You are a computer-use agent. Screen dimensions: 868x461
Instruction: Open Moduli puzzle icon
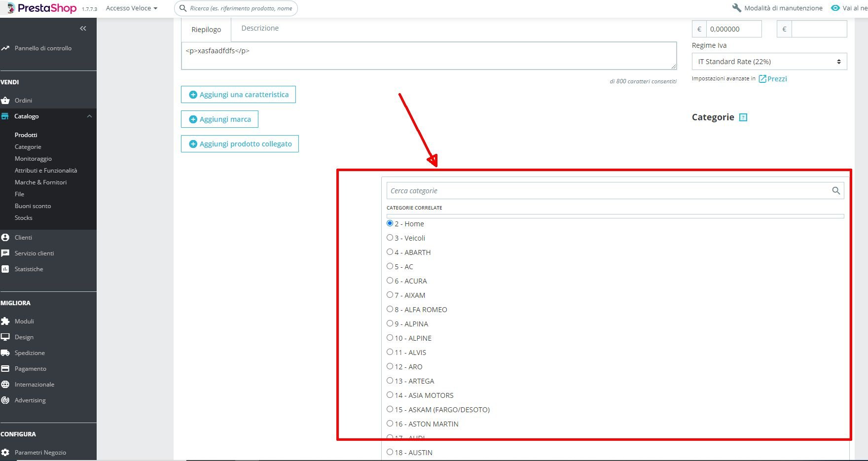(x=5, y=321)
